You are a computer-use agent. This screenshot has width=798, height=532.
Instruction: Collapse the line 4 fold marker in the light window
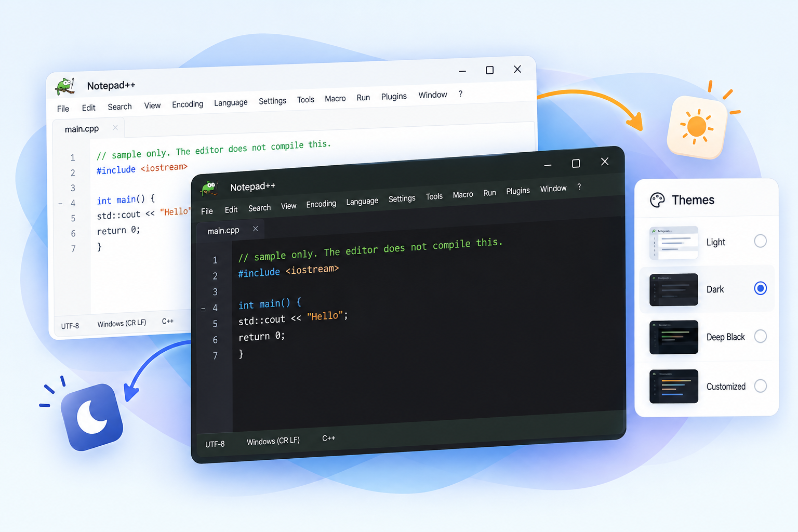click(60, 204)
